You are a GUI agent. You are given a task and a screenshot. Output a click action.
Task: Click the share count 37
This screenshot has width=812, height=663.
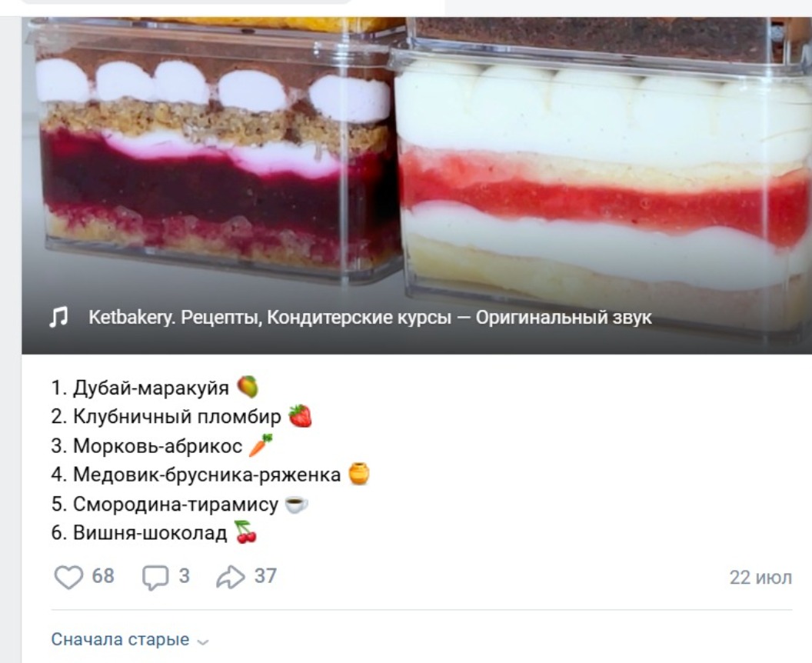pos(265,576)
